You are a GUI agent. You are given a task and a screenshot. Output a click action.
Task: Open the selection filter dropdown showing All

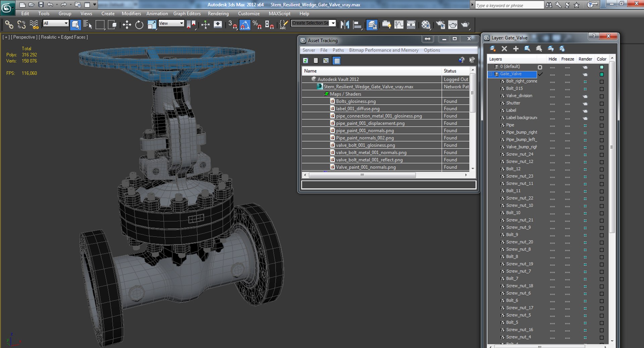tap(56, 23)
